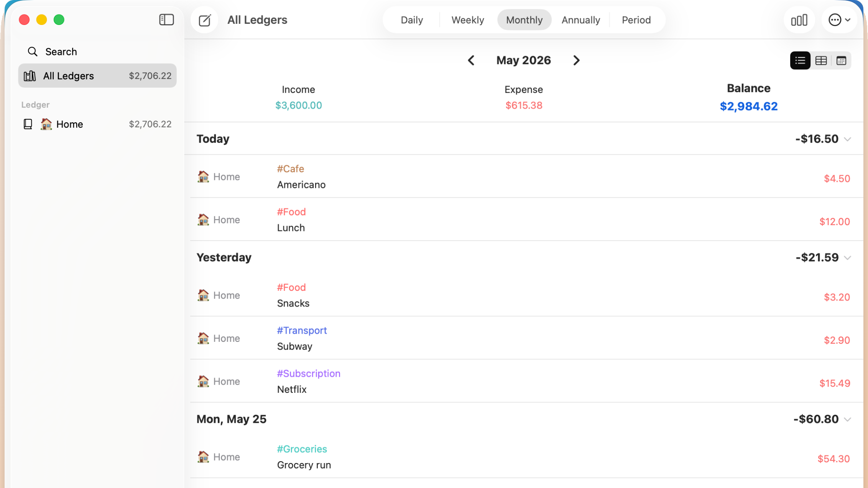Switch to table grid view layout
Screen dimensions: 868x488
click(x=821, y=61)
